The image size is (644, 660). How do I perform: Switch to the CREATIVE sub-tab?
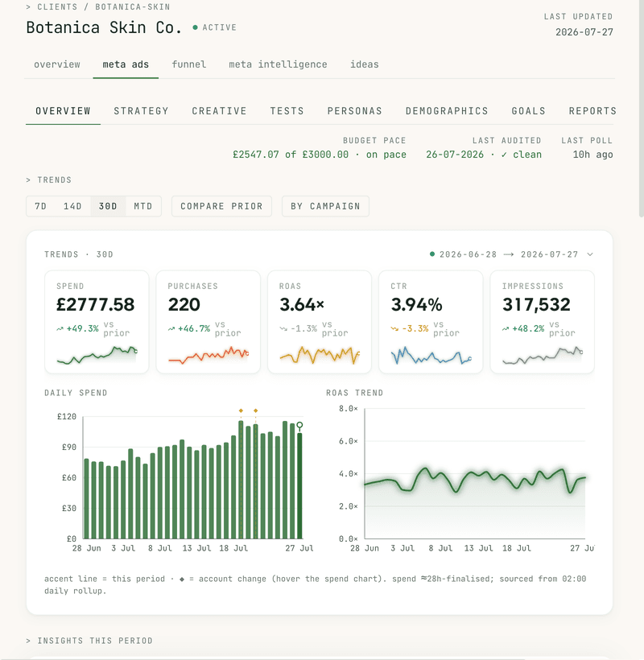pos(219,111)
